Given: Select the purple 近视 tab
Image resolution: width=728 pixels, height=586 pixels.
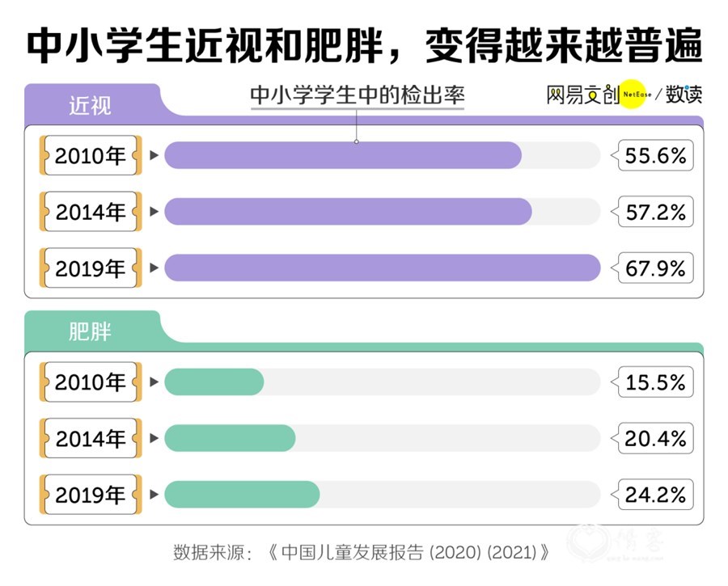Looking at the screenshot, I should click(91, 105).
